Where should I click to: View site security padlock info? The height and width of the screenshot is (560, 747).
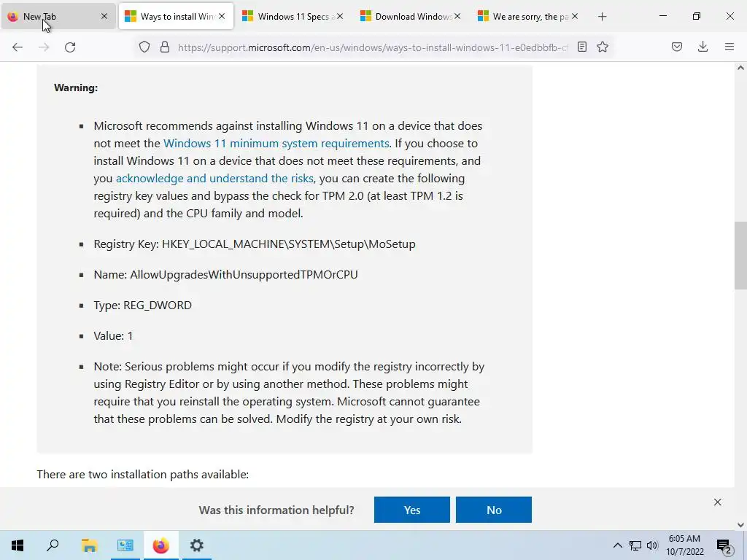[165, 47]
